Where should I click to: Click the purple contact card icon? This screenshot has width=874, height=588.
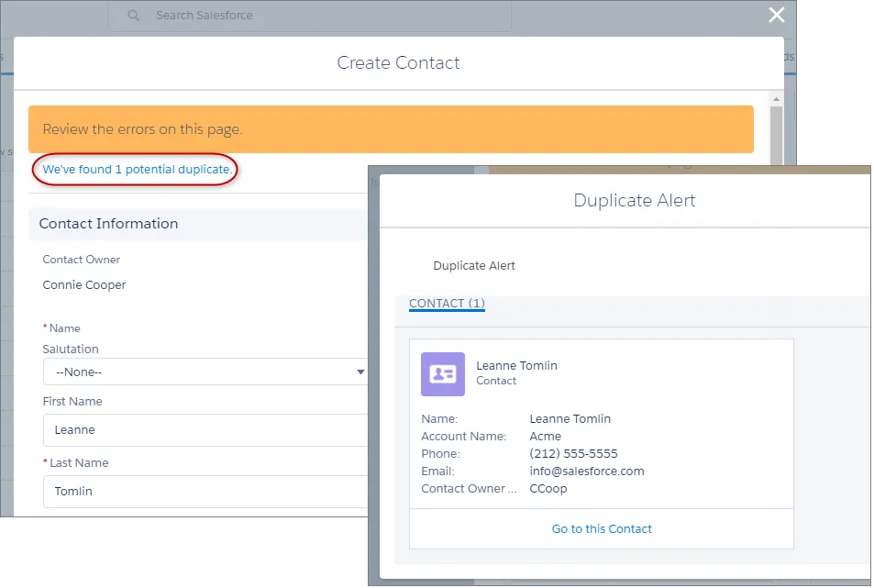point(443,374)
